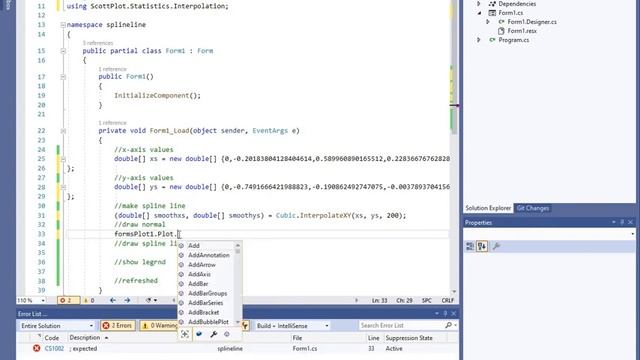This screenshot has width=640, height=360.
Task: Select Form1.resx in Solution Explorer
Action: coord(522,31)
